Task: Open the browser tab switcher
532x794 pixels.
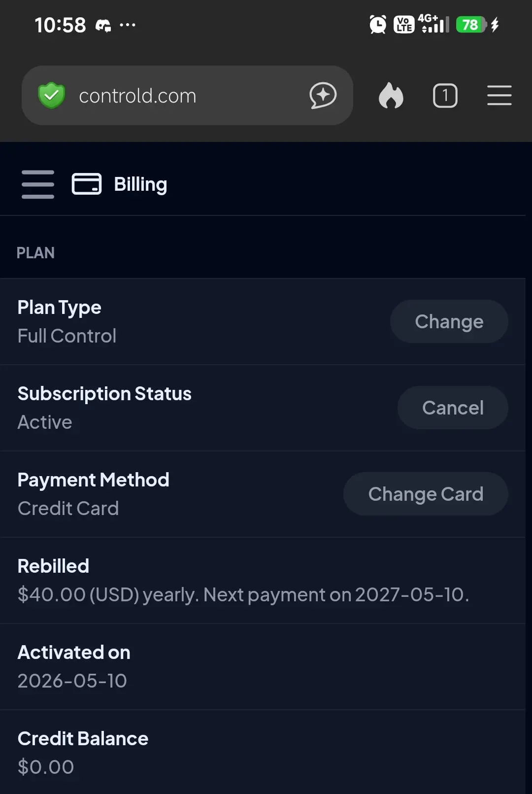Action: (445, 95)
